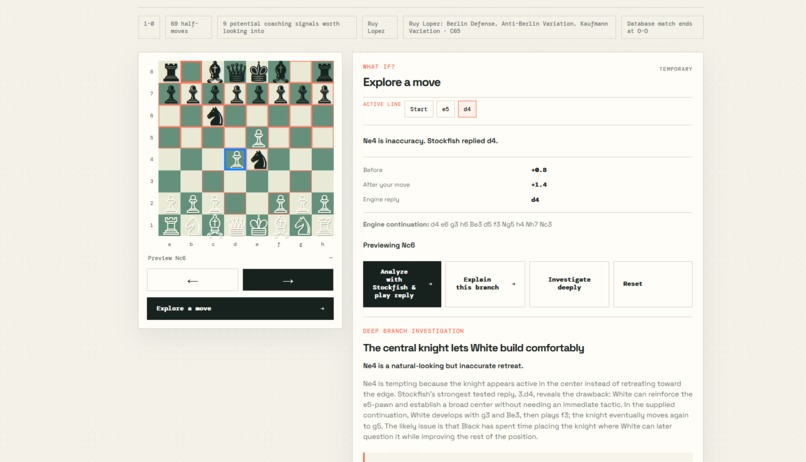Screen dimensions: 806x462
Task: Click the Berlin Defense Kaufmann Variation C65 tag
Action: point(509,27)
